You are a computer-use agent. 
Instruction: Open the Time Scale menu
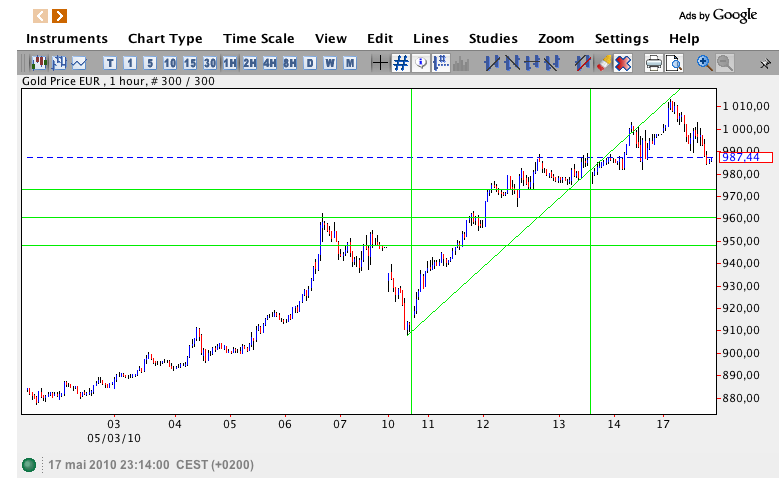click(258, 39)
